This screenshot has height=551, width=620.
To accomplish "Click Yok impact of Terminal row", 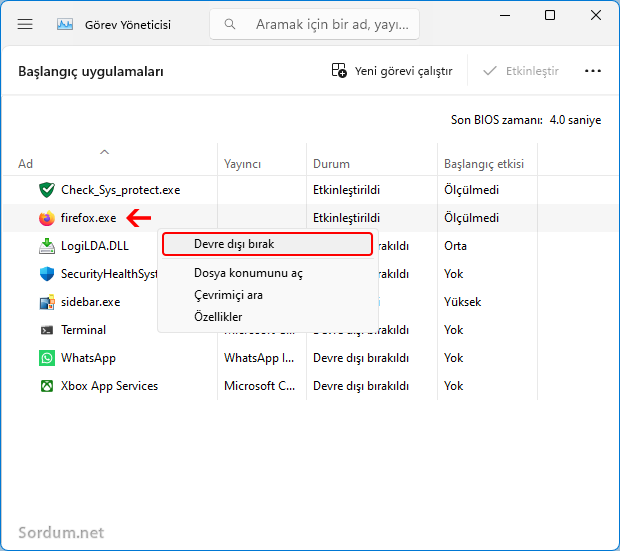I will (x=454, y=330).
